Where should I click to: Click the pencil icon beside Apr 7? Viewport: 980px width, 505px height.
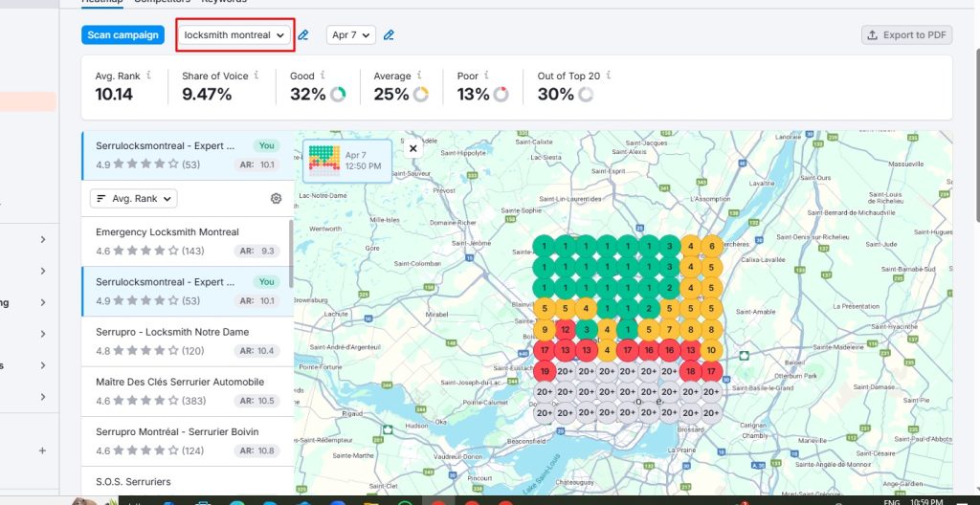(389, 35)
